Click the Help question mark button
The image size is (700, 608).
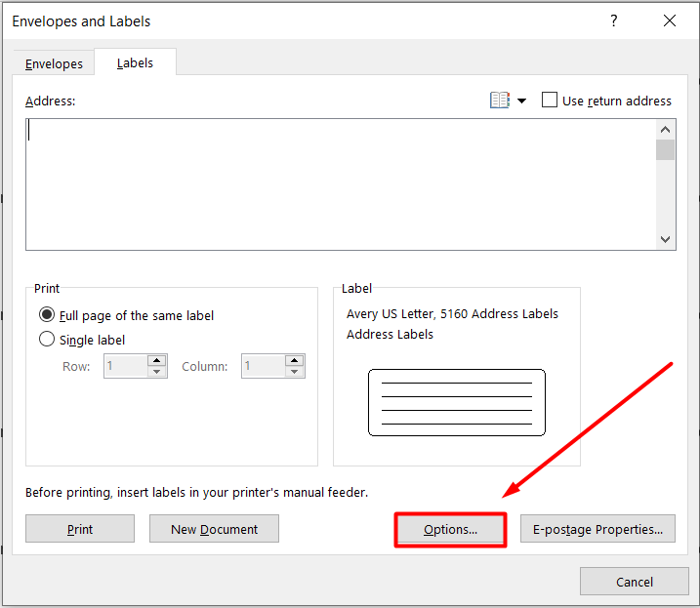(x=614, y=20)
